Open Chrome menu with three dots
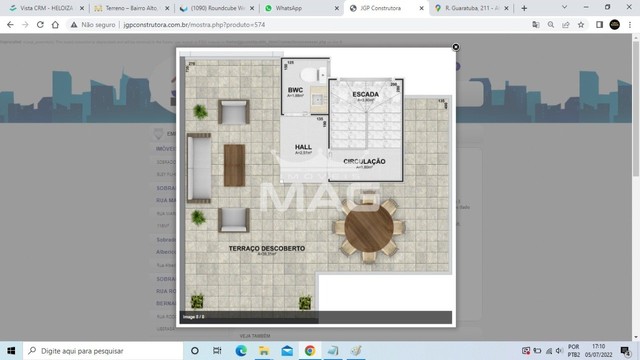 point(630,25)
